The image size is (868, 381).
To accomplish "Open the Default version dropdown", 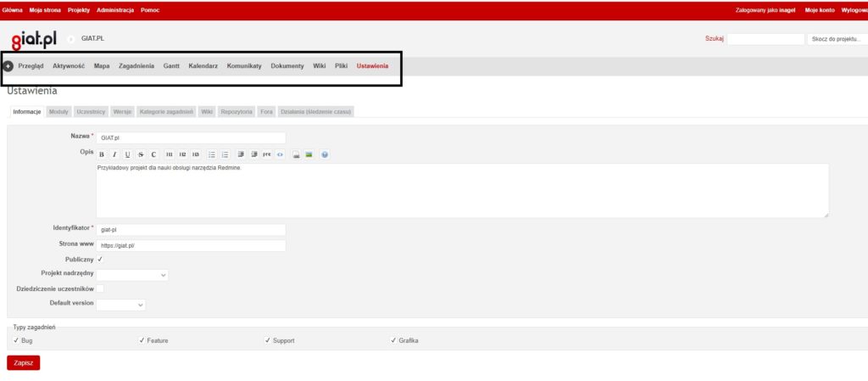I will click(121, 305).
